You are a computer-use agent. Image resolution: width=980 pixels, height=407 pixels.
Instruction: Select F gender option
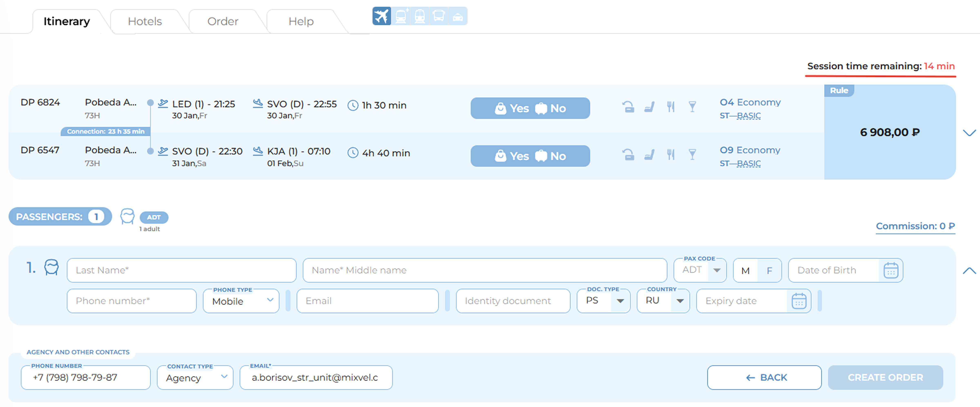point(769,271)
